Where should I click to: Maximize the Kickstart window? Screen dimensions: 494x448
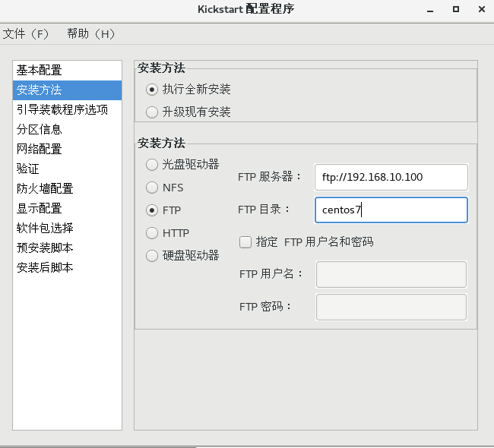(x=456, y=9)
